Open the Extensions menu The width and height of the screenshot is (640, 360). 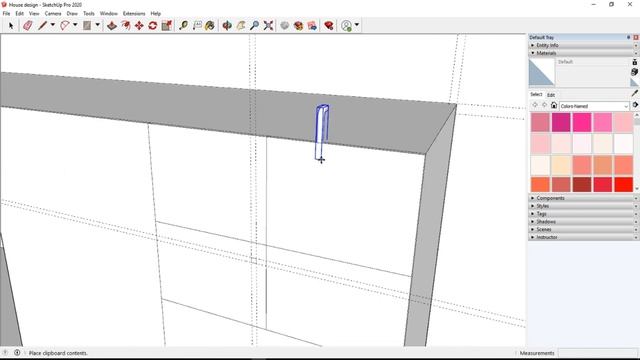click(134, 13)
